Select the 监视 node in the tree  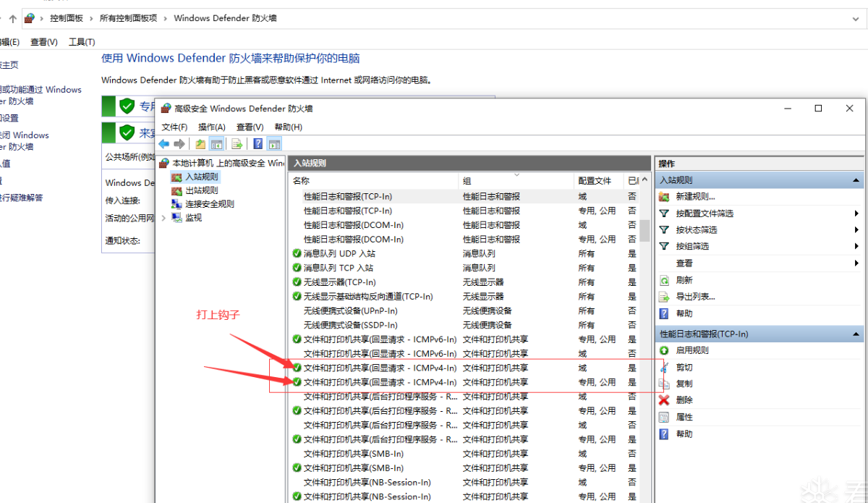[193, 217]
